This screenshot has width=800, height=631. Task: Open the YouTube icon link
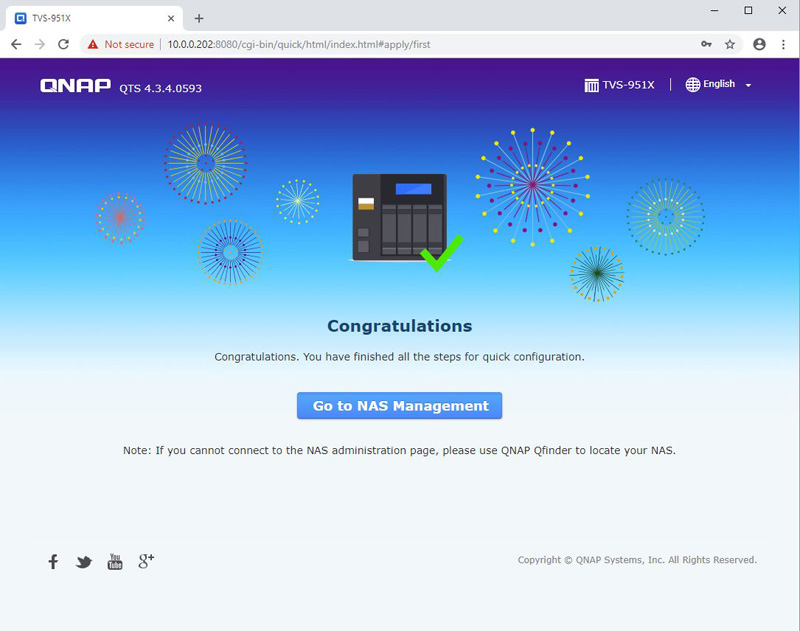pos(115,562)
